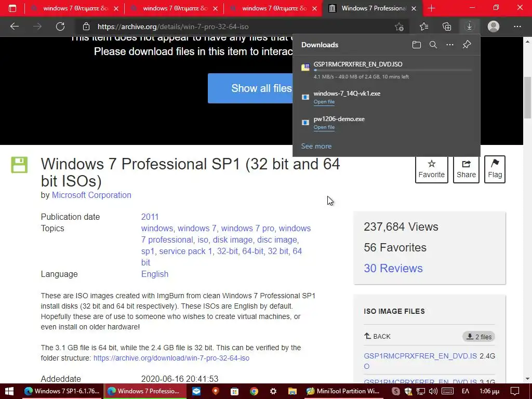Open the 2011 publication date link

[x=150, y=217]
